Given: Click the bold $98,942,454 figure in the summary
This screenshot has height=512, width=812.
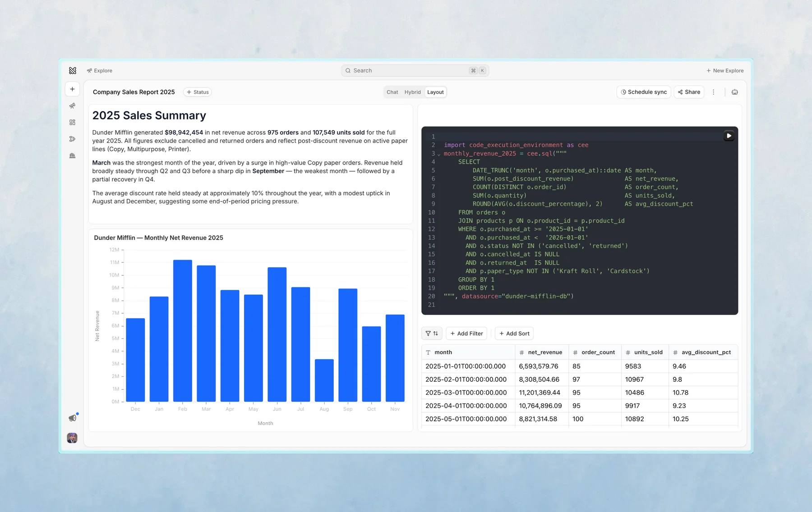Looking at the screenshot, I should 184,133.
